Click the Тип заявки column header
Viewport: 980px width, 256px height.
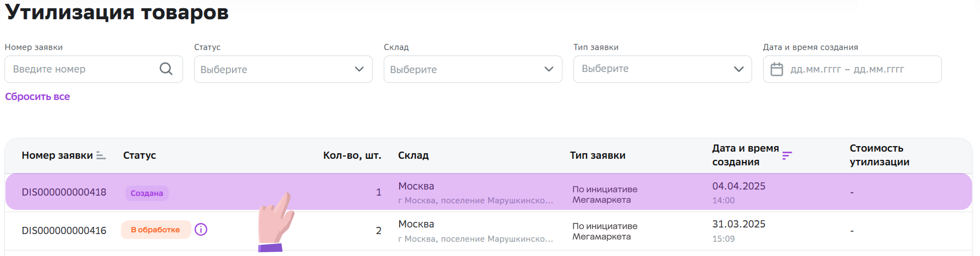coord(597,155)
